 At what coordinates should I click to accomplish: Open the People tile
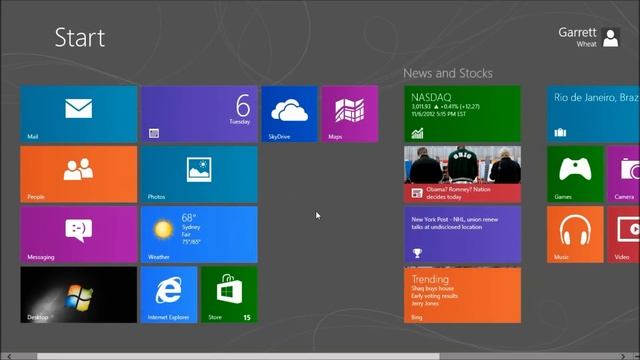pos(78,174)
